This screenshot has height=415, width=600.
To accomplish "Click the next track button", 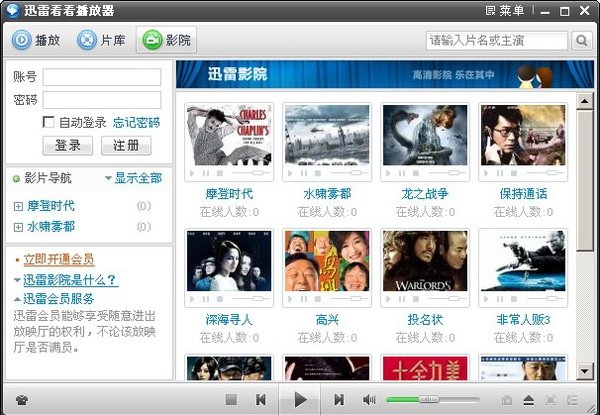I will [x=339, y=400].
